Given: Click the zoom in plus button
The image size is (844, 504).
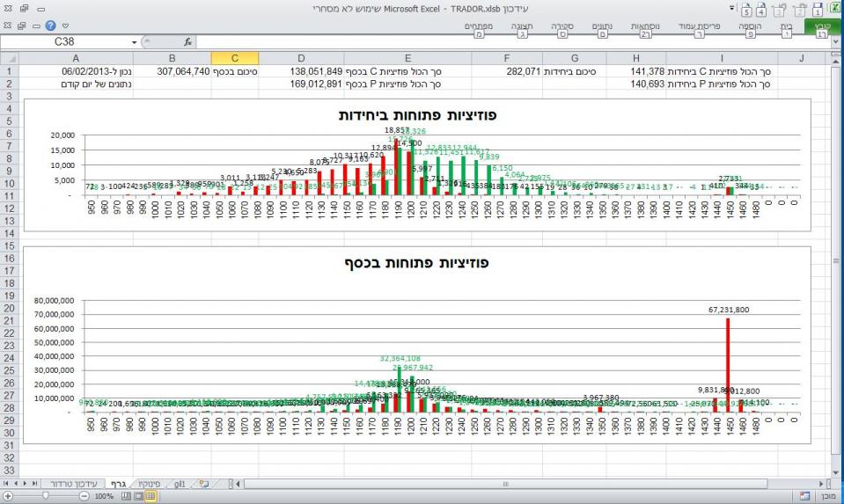Looking at the screenshot, I should click(7, 496).
